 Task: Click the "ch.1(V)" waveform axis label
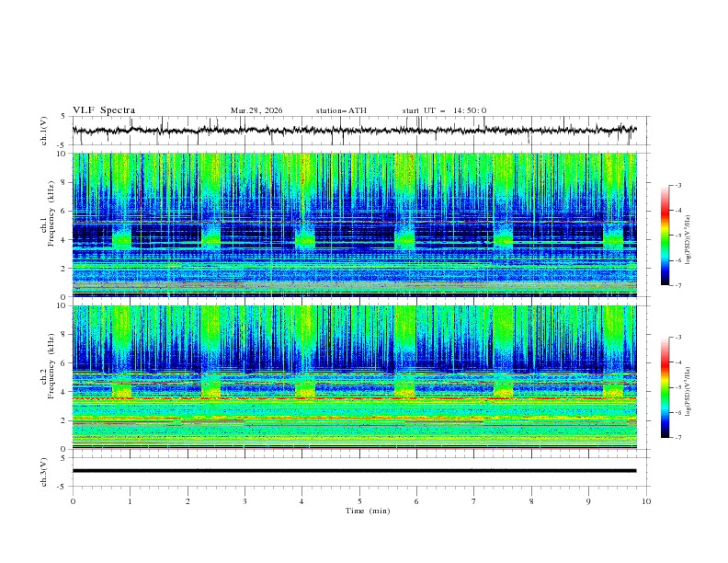[x=44, y=131]
